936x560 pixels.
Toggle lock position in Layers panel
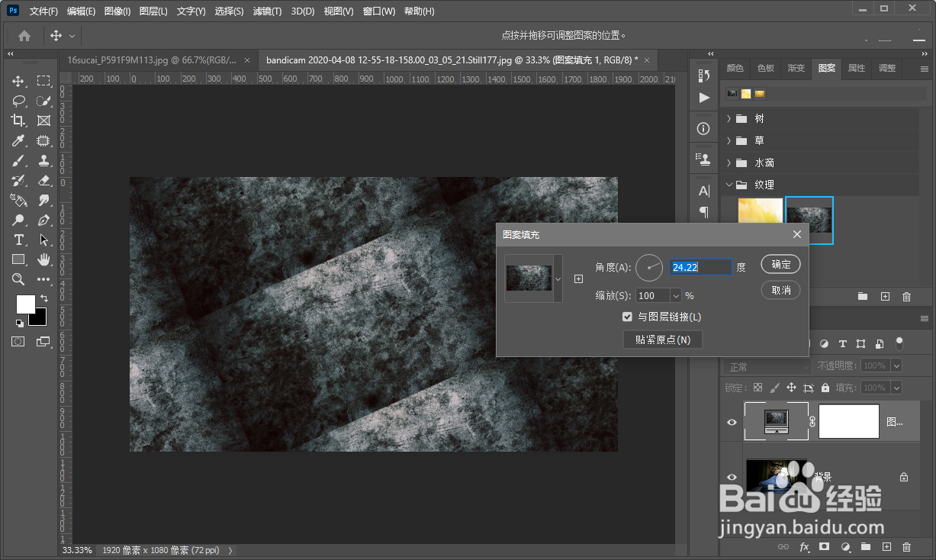click(792, 388)
